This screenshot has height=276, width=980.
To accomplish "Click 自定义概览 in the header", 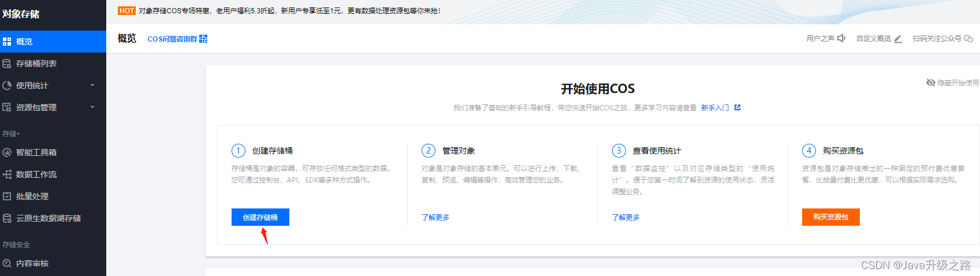I will click(874, 39).
